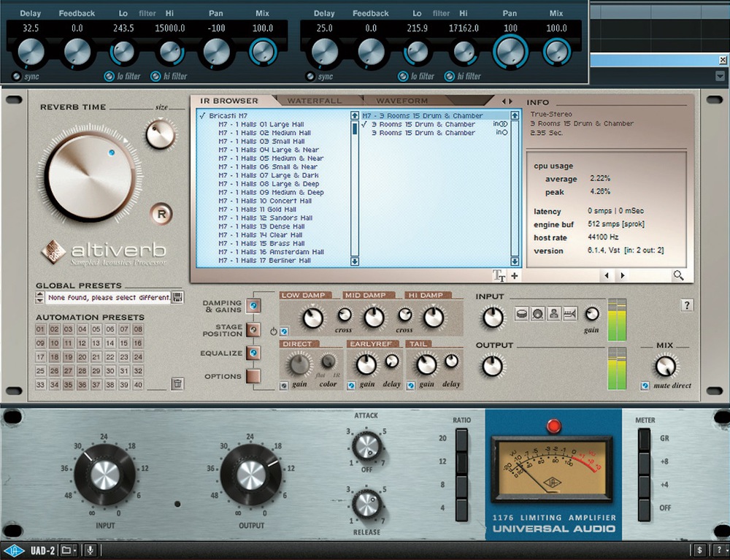
Task: Go to previous info page arrow
Action: (606, 275)
